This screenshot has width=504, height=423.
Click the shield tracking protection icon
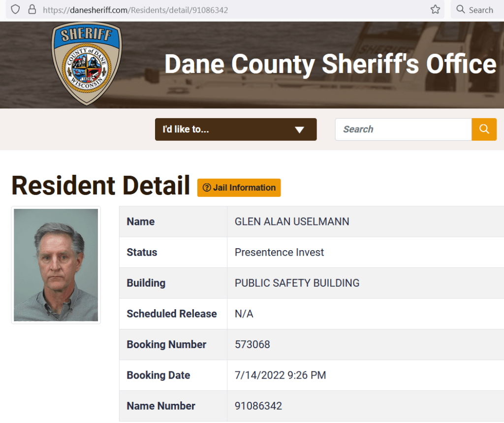click(15, 9)
